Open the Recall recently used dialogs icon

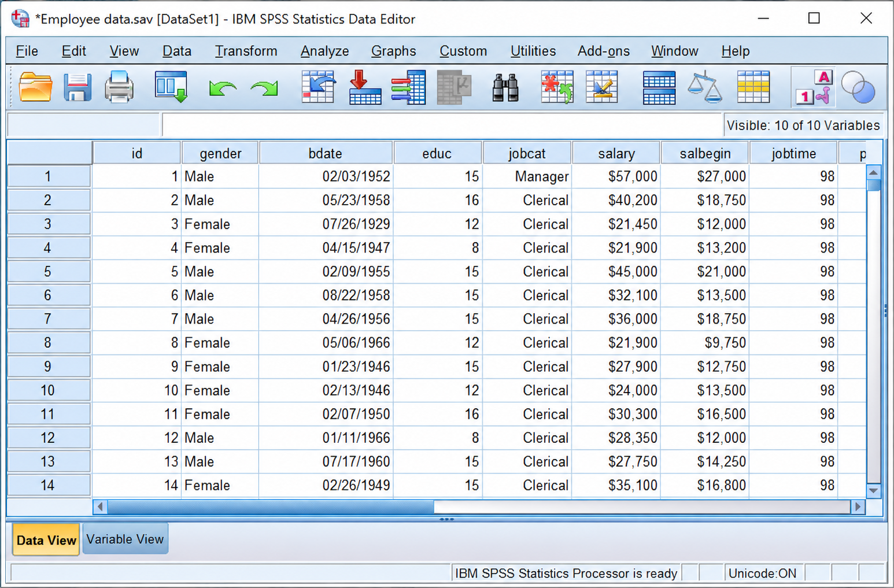pos(171,87)
